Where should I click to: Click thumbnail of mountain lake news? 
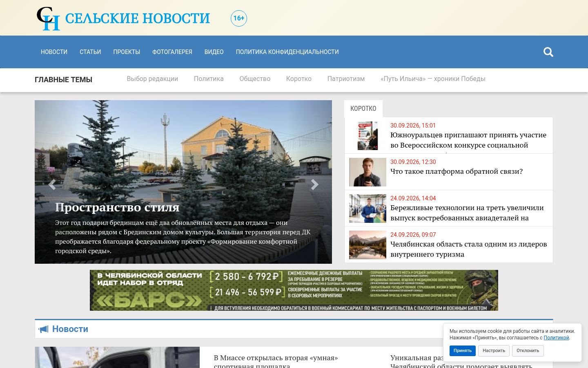(367, 245)
